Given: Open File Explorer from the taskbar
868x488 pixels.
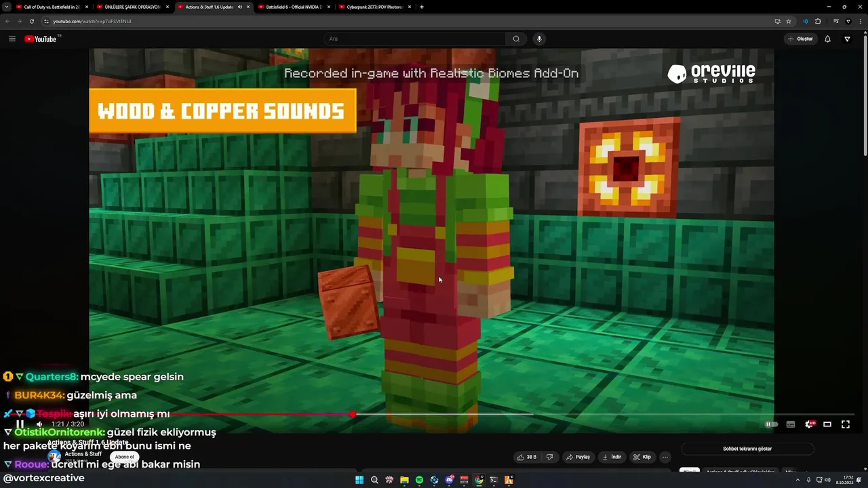Looking at the screenshot, I should (404, 480).
